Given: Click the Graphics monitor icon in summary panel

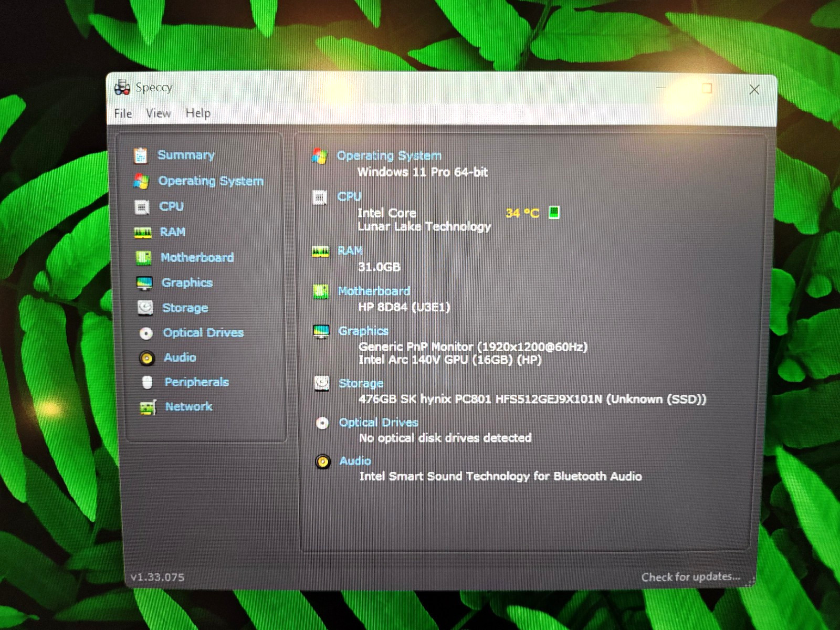Looking at the screenshot, I should click(321, 332).
